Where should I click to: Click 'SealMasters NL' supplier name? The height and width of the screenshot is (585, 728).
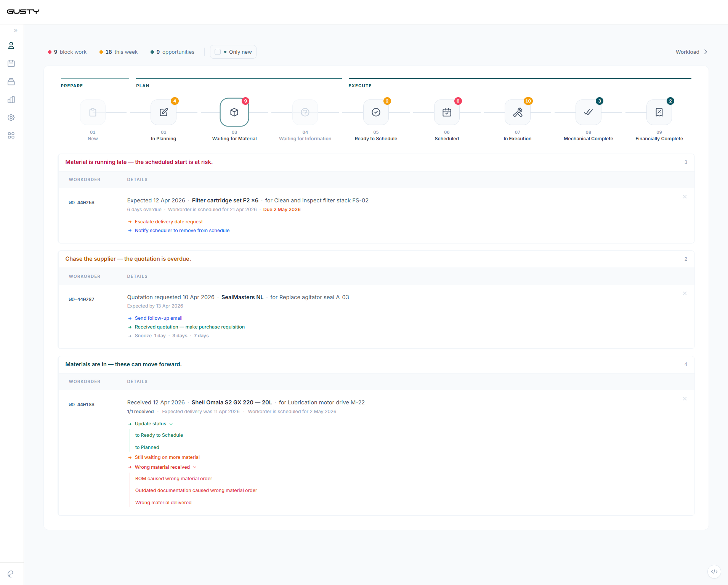[x=242, y=297]
